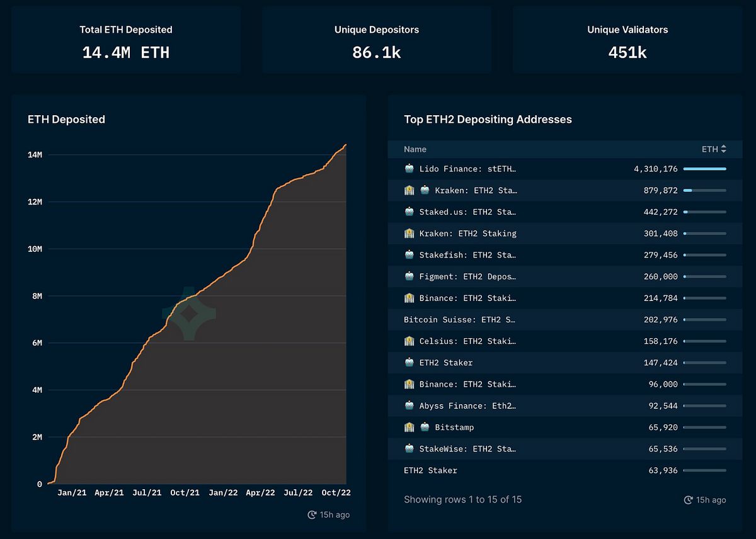This screenshot has width=756, height=539.
Task: Click the bank icon beside Celsius
Action: [409, 341]
